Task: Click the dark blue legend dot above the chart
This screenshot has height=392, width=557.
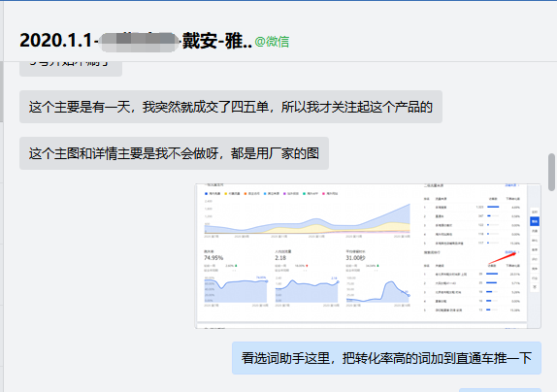Action: [206, 194]
